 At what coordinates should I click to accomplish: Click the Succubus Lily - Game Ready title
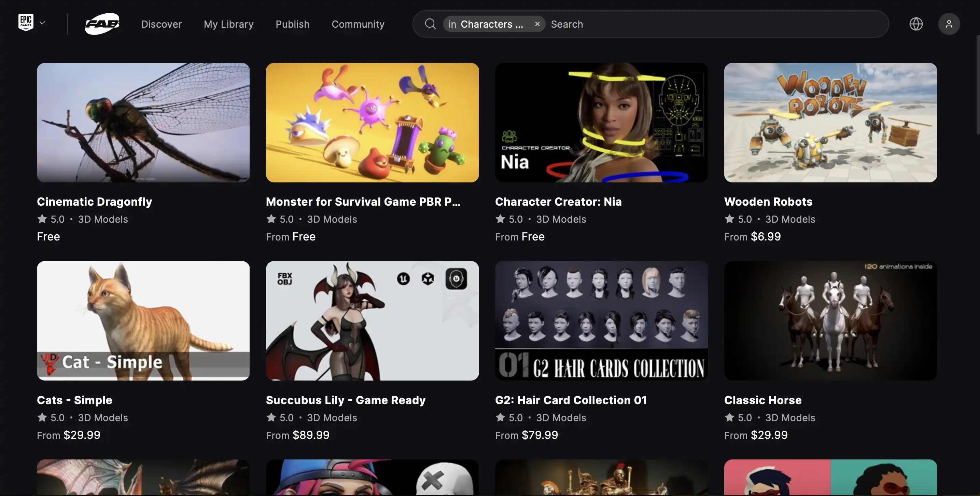point(346,400)
